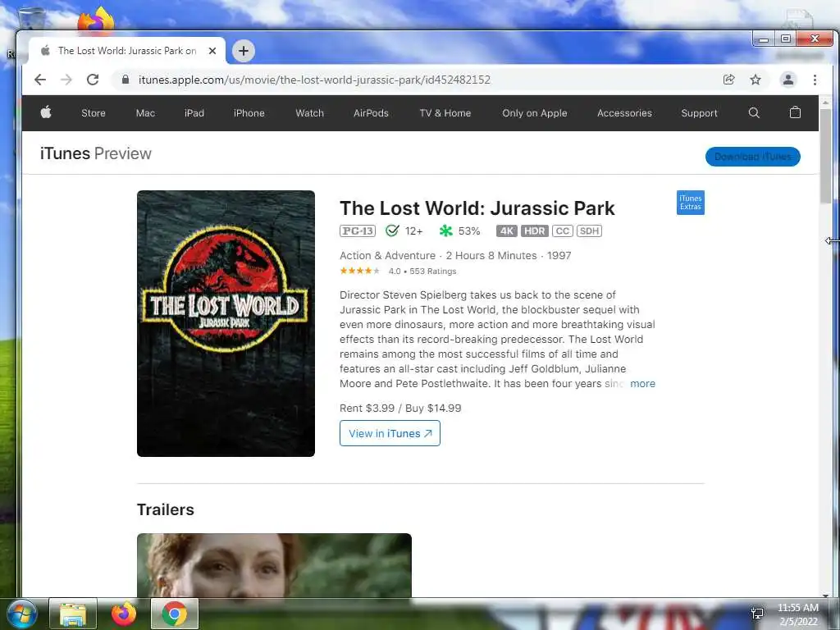Open the Store menu item
The height and width of the screenshot is (630, 840).
(94, 113)
